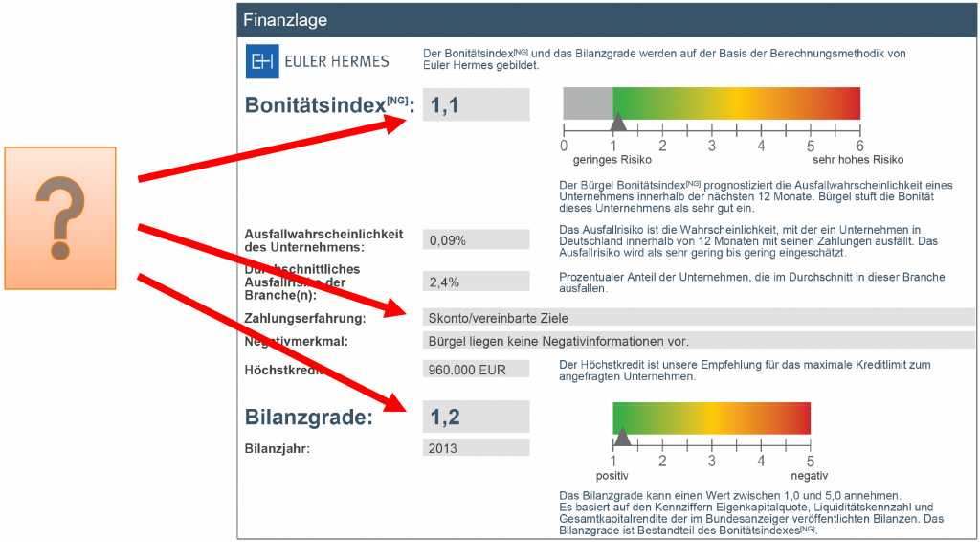Select the 2,4% Branche risk field
Screen dimensions: 980x542
[x=476, y=282]
